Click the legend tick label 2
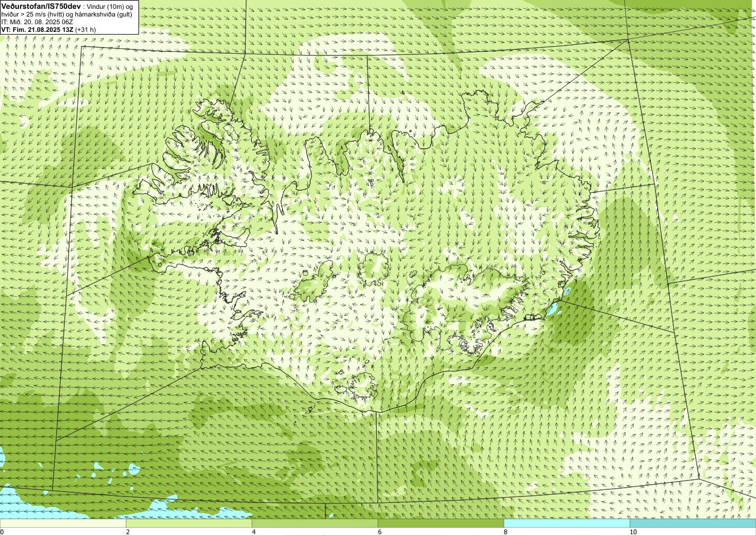The image size is (756, 536). coord(128,532)
